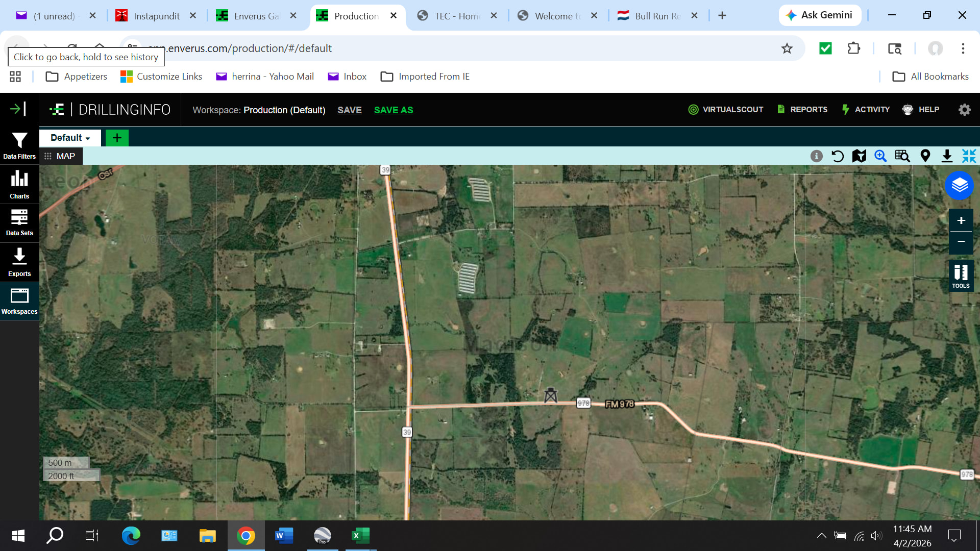Collapse the map panel fullscreen toggle
The width and height of the screenshot is (980, 551).
(969, 156)
